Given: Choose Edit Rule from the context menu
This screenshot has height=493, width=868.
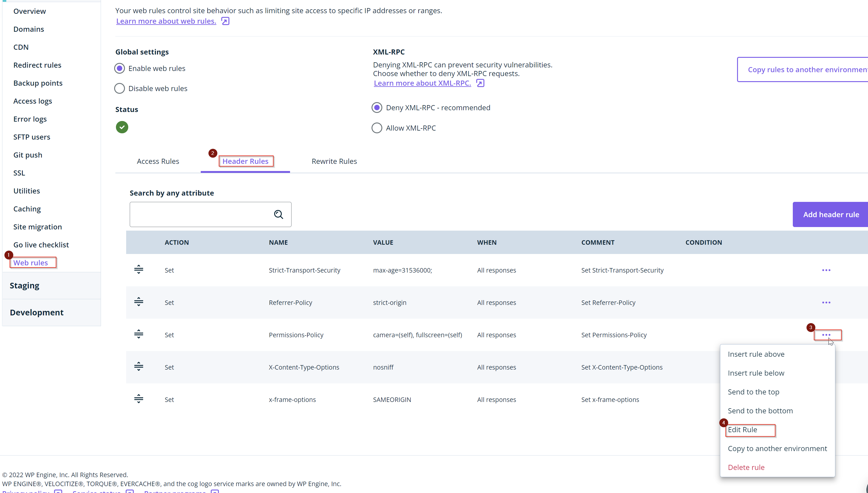Looking at the screenshot, I should (x=742, y=430).
